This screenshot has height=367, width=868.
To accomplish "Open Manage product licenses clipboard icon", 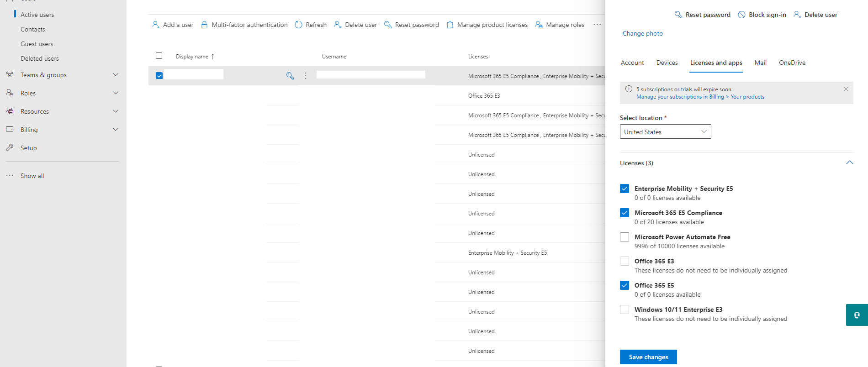I will tap(450, 25).
